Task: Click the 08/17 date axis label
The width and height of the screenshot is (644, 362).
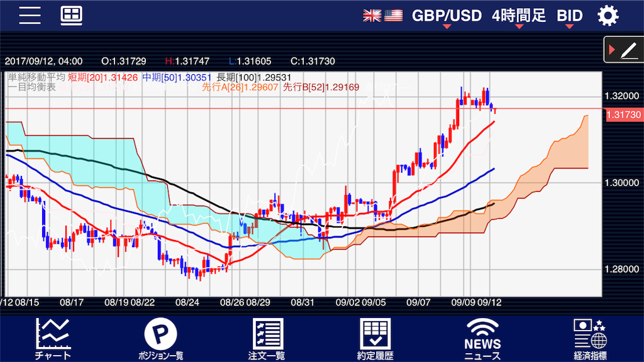Action: [x=72, y=302]
